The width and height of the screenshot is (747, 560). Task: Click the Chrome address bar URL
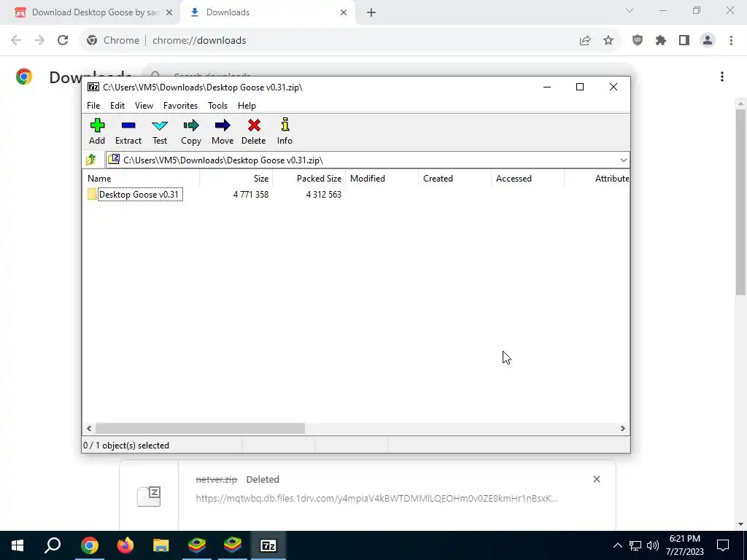pos(199,41)
